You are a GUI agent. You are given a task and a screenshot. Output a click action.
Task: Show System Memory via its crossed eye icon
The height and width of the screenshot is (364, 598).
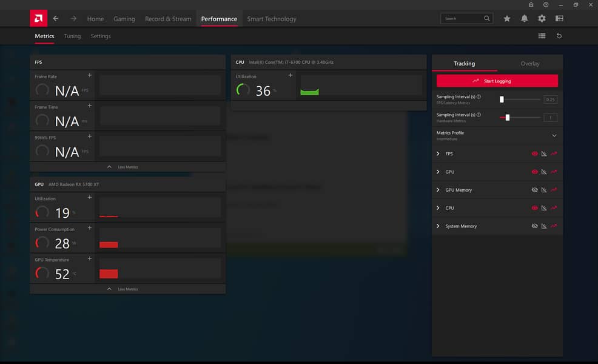535,226
